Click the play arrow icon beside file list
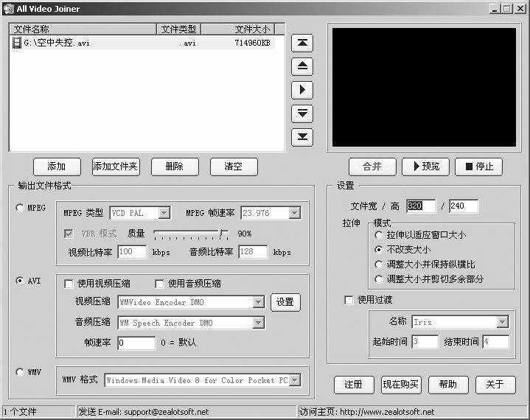The height and width of the screenshot is (420, 530). pos(302,90)
